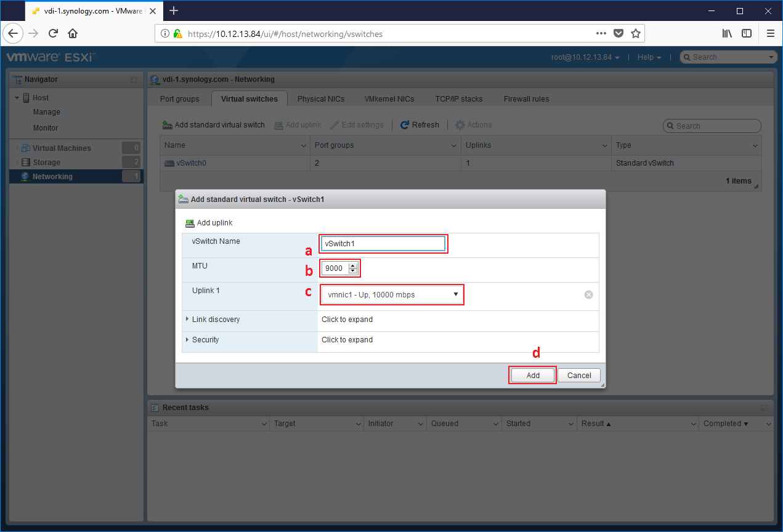Click the Pocket save icon in address bar
The image size is (783, 532).
point(619,33)
